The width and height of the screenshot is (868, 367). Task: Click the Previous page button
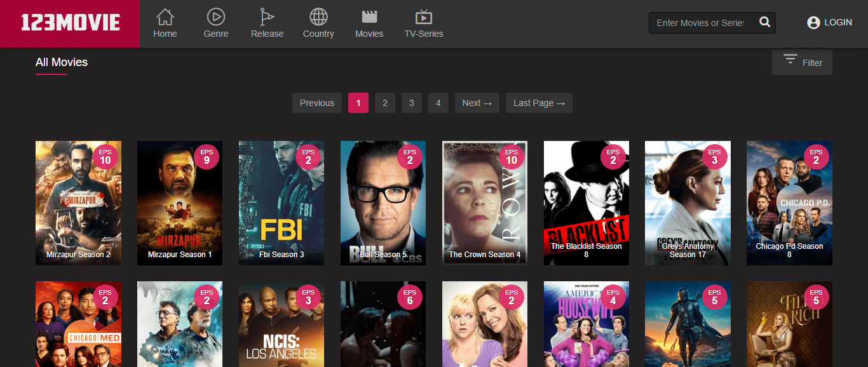(317, 103)
